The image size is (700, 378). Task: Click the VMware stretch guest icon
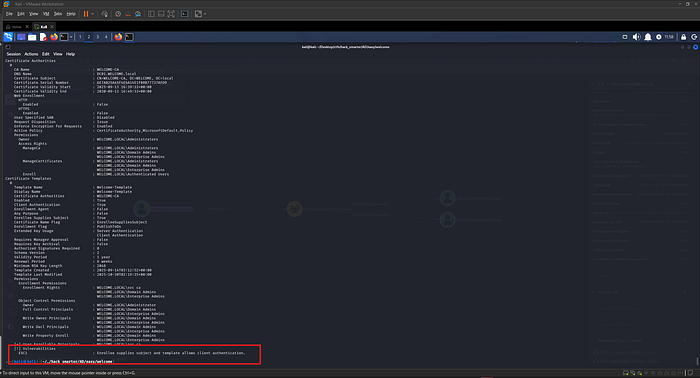tap(198, 14)
